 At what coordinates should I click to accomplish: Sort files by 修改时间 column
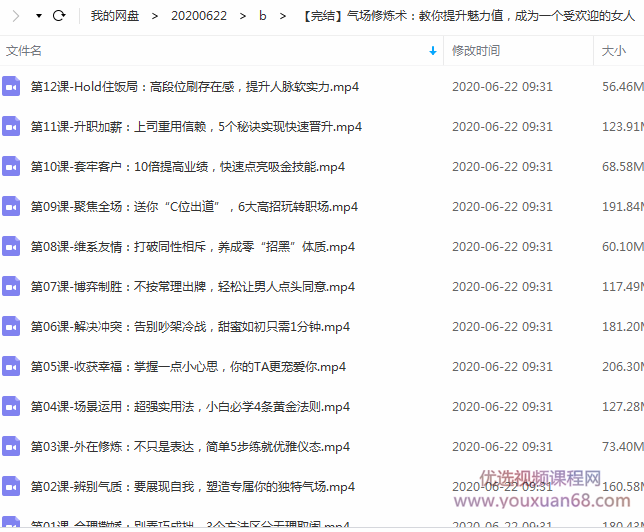pyautogui.click(x=476, y=50)
